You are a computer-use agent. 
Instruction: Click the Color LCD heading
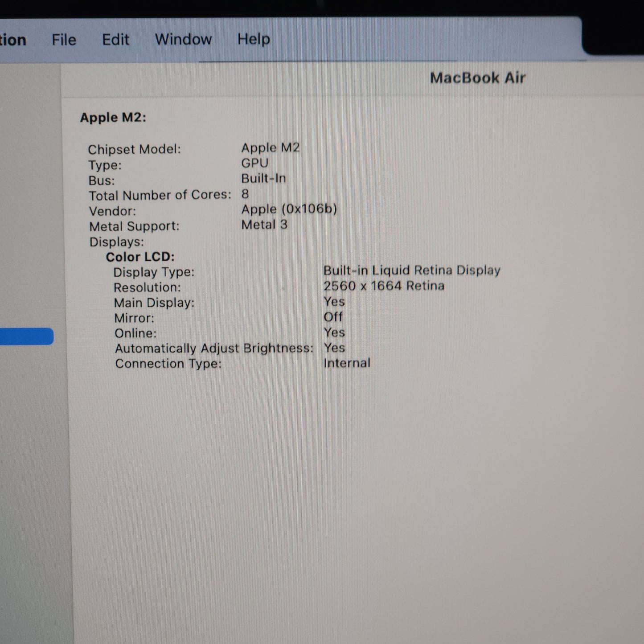[x=140, y=257]
